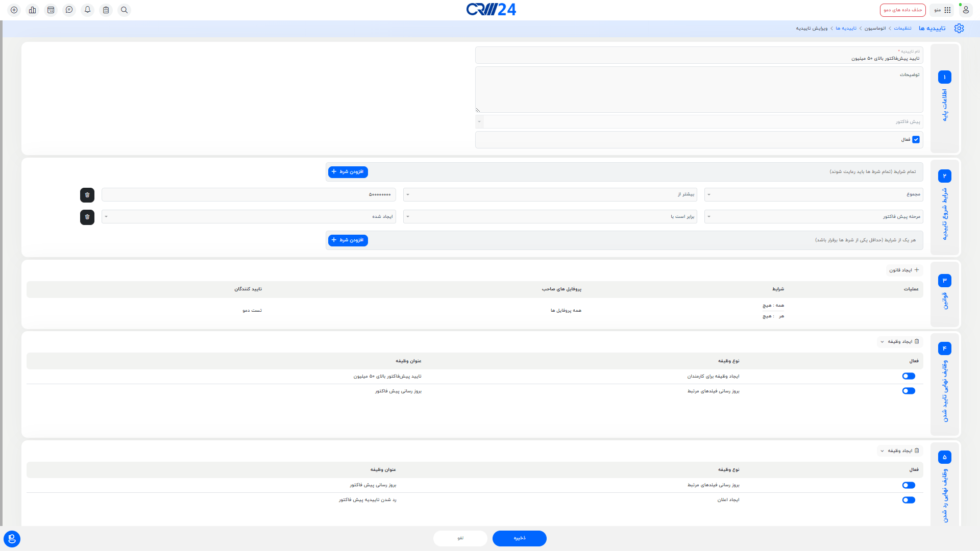Open the calendar icon in top toolbar
Viewport: 980px width, 551px height.
[51, 10]
